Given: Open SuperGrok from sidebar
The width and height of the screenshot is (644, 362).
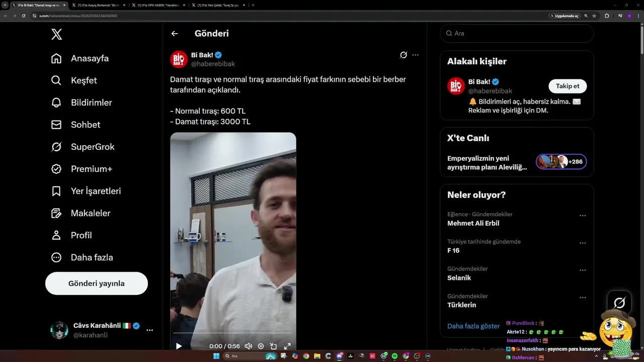Looking at the screenshot, I should point(83,147).
